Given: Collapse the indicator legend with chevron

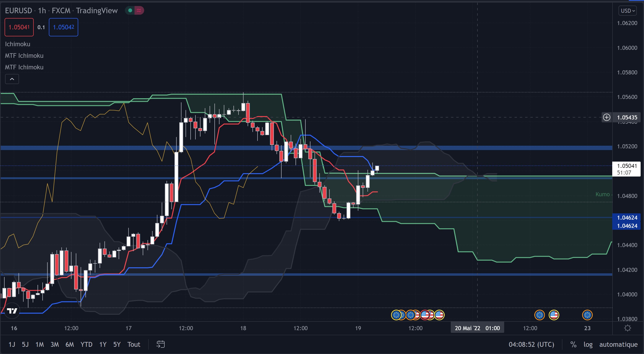Looking at the screenshot, I should 12,79.
